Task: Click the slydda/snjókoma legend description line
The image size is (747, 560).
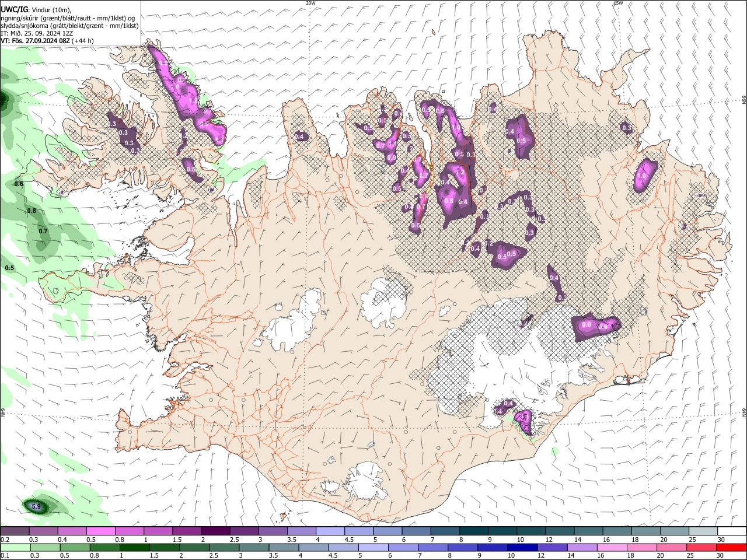Action: coord(69,26)
